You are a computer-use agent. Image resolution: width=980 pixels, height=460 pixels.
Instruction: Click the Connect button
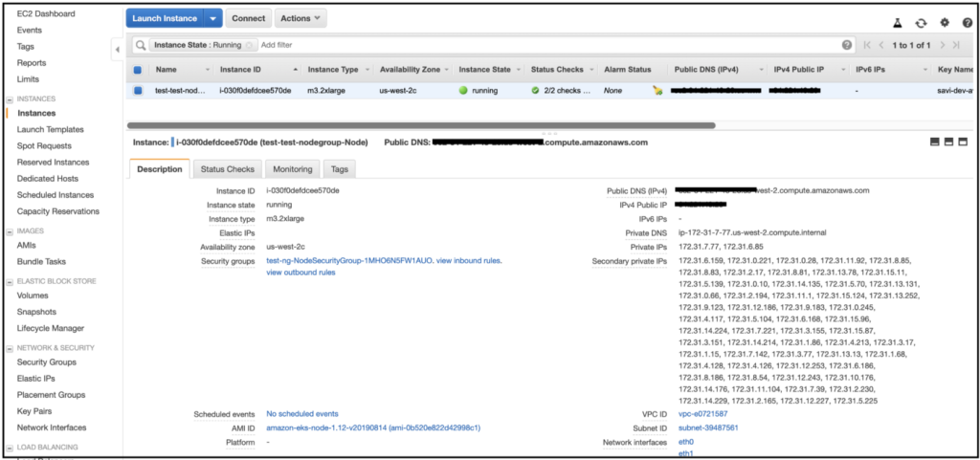tap(249, 19)
